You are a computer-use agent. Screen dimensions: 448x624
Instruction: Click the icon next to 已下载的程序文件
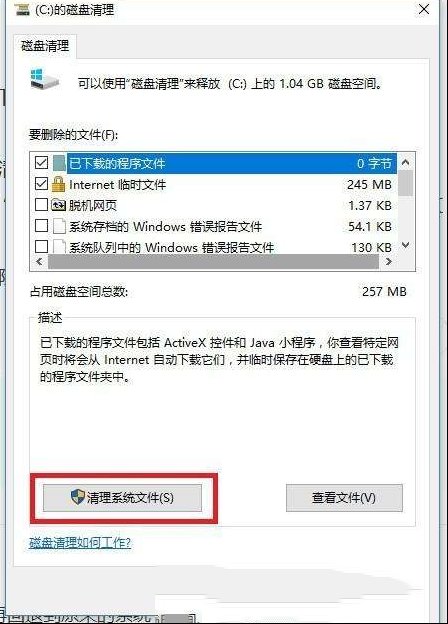click(59, 163)
